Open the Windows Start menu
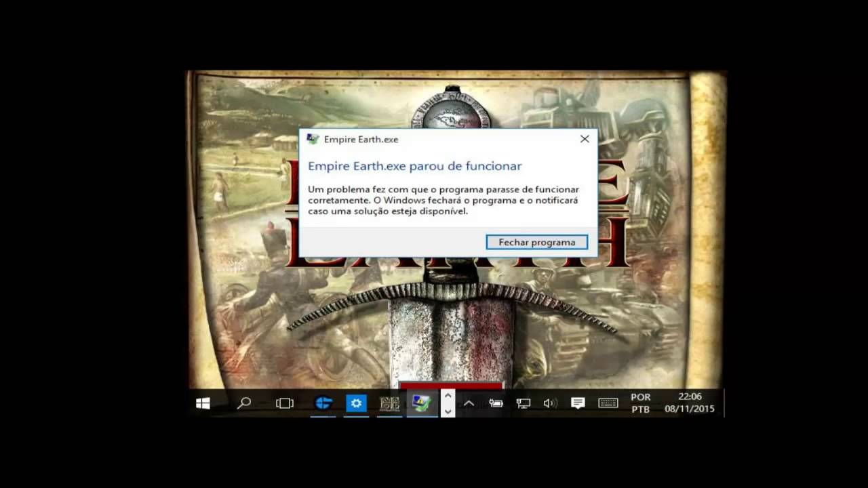 point(203,403)
